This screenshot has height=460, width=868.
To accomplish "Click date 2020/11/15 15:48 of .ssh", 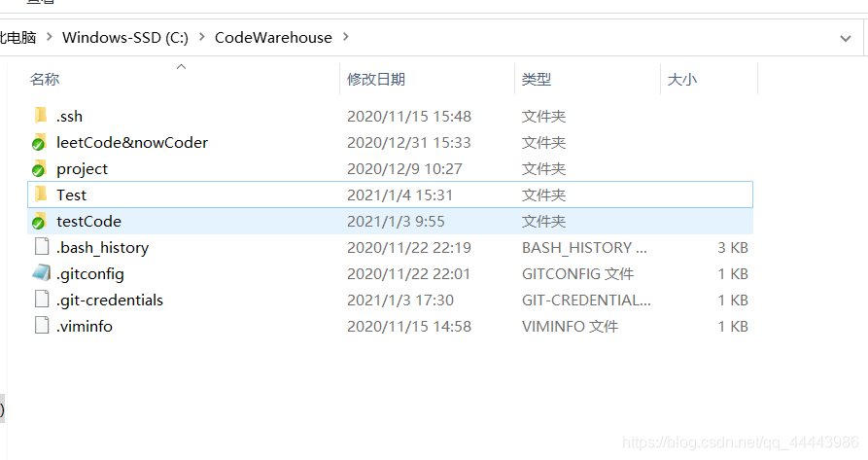I will (409, 117).
